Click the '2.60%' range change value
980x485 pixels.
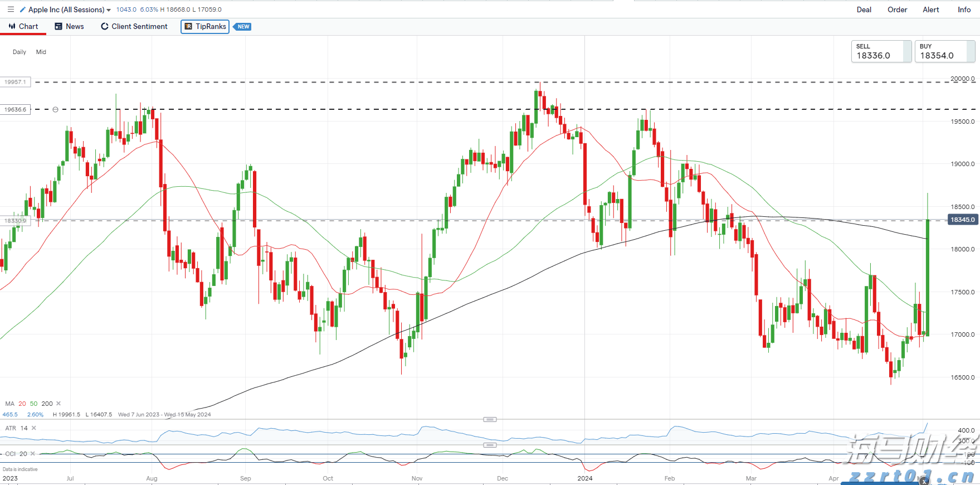pos(35,414)
